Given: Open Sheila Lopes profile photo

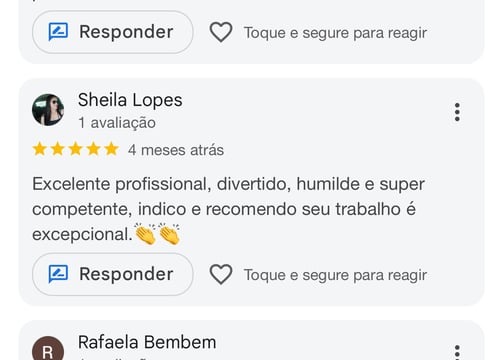Looking at the screenshot, I should pos(48,110).
